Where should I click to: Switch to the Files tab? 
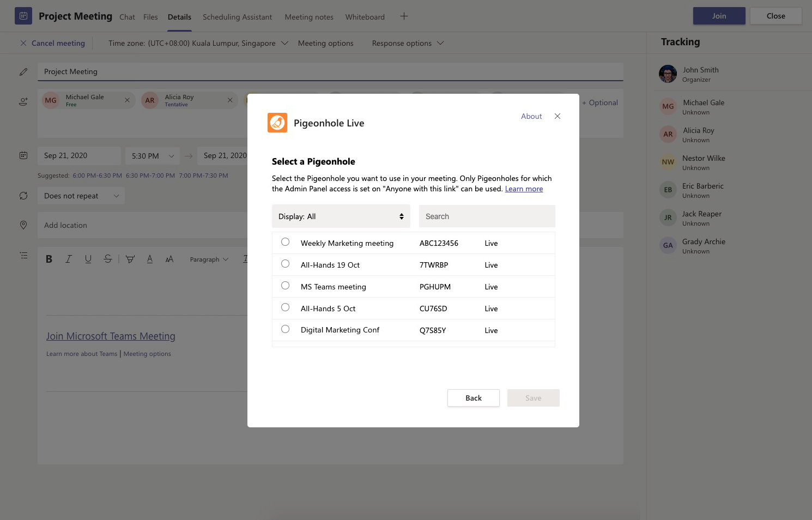point(150,17)
